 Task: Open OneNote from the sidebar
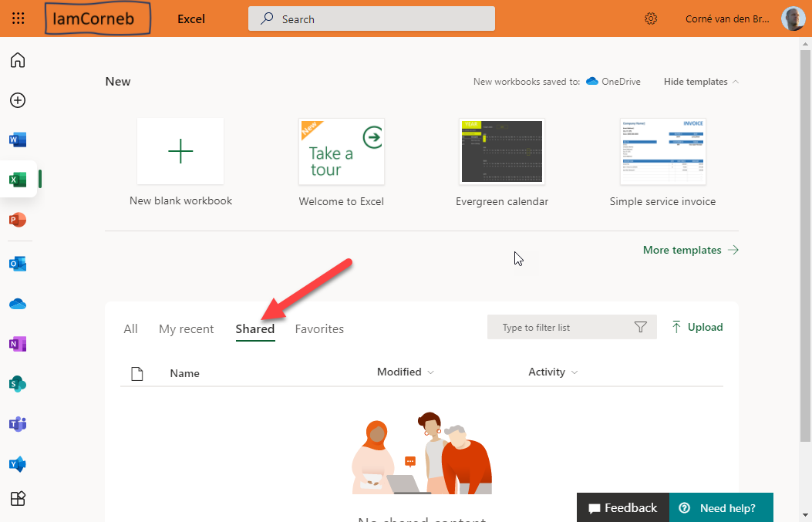[18, 344]
